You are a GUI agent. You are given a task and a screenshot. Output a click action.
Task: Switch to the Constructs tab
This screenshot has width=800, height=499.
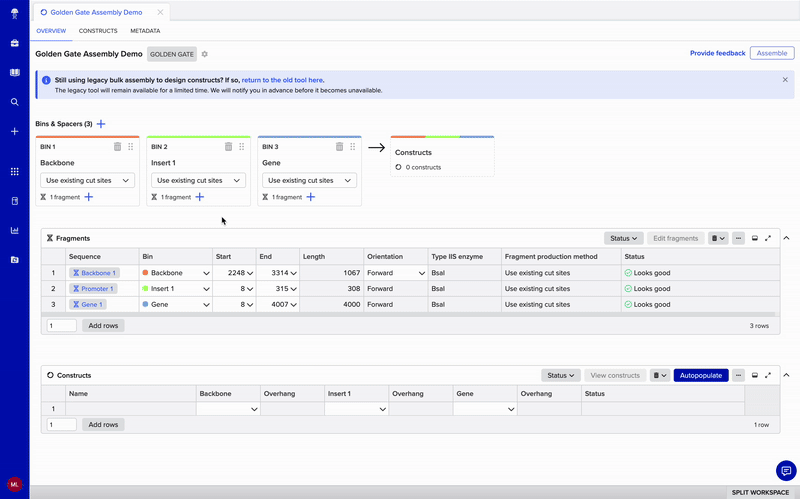pos(98,31)
